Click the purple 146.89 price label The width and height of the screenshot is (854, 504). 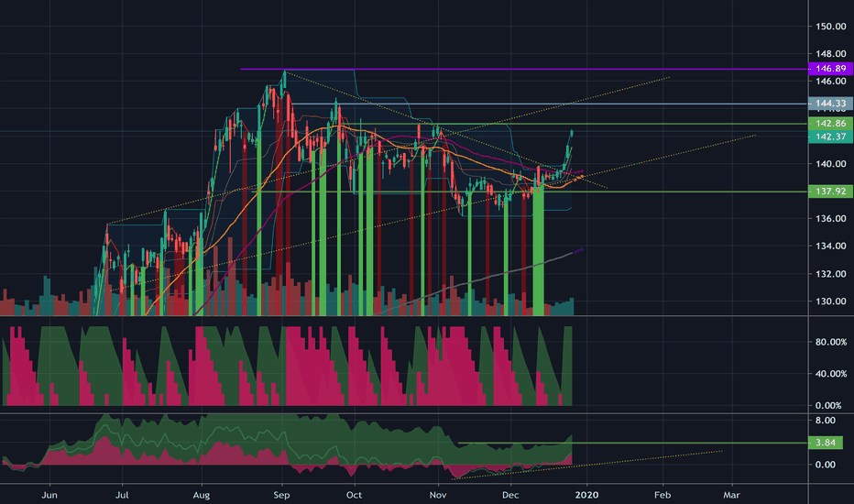[830, 69]
